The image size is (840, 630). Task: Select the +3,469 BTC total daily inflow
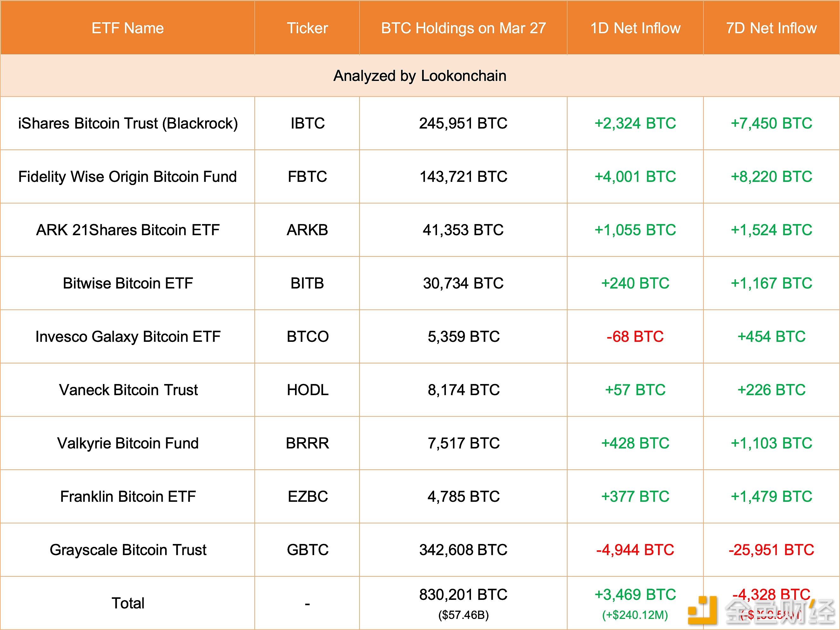(x=635, y=595)
